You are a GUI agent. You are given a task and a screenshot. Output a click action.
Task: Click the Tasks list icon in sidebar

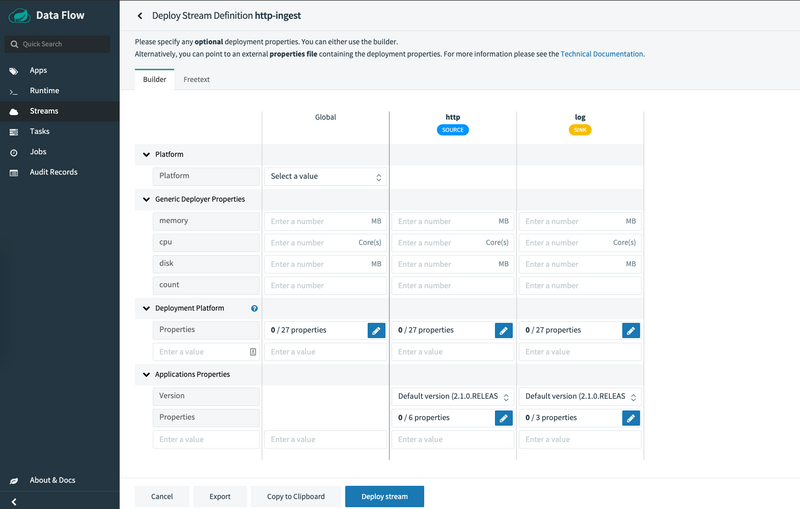point(14,132)
